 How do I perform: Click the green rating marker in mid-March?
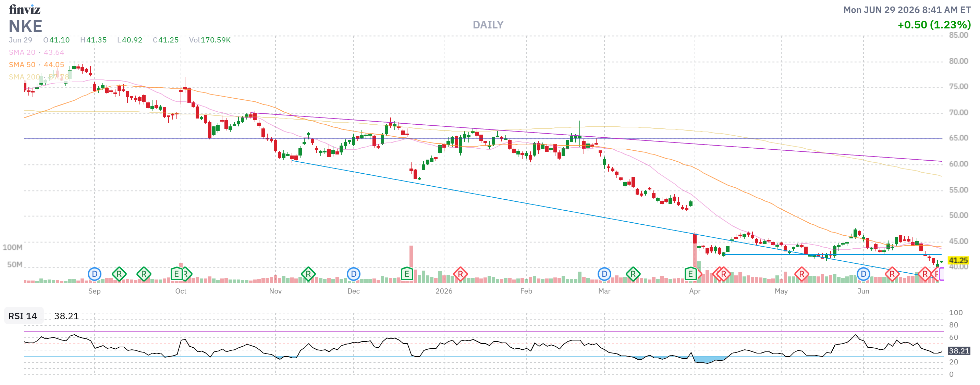point(633,274)
